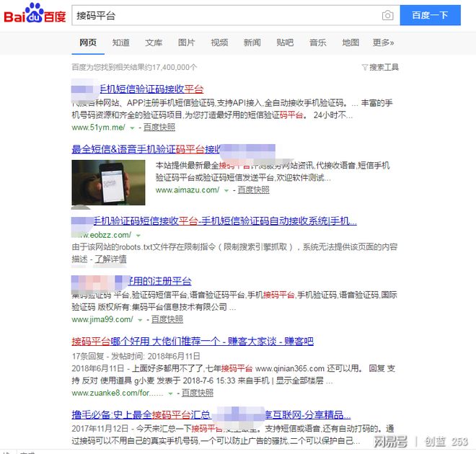Open the 视频 tab
This screenshot has width=476, height=454.
click(219, 43)
